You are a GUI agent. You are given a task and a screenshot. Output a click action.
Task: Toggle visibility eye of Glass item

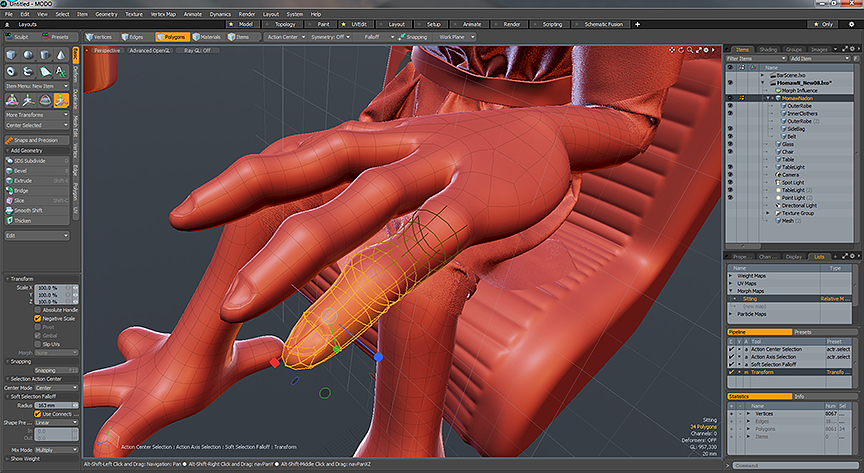click(731, 144)
